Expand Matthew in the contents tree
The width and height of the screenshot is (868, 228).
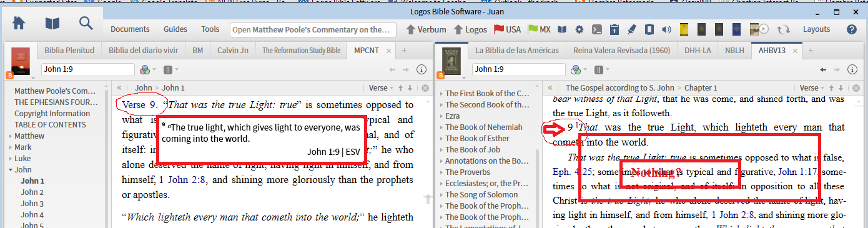click(11, 136)
